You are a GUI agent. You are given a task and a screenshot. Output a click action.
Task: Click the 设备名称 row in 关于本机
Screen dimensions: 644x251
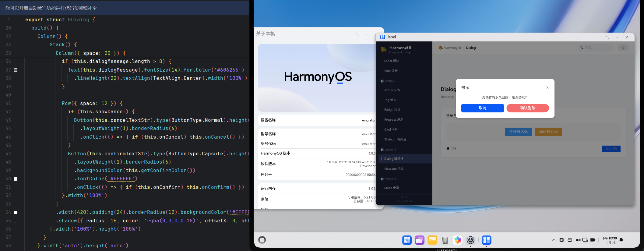coord(318,120)
